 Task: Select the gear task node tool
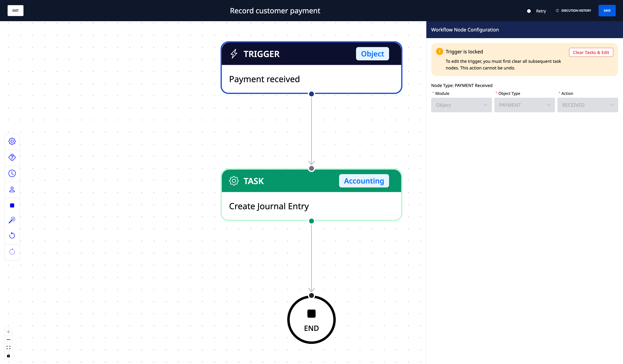click(12, 141)
